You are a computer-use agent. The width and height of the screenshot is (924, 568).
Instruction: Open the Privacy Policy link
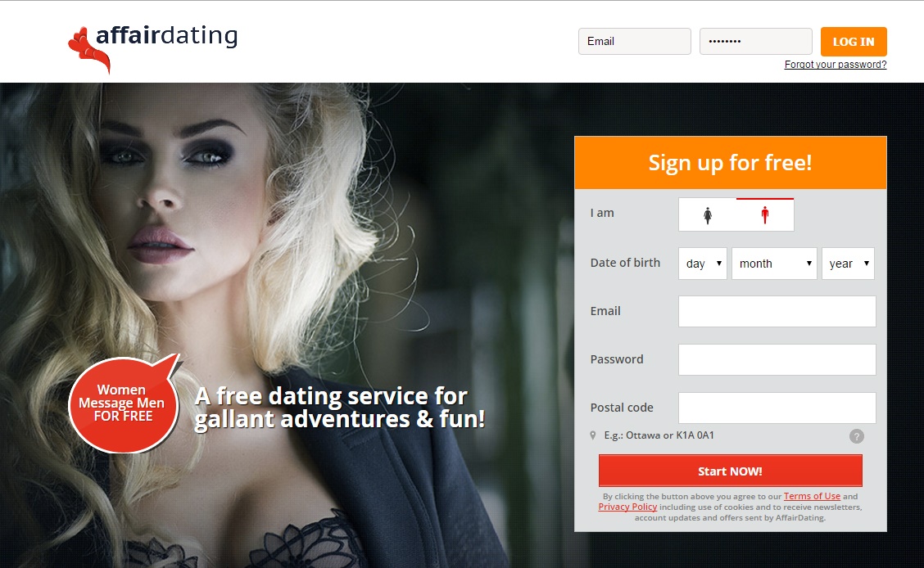pos(627,507)
